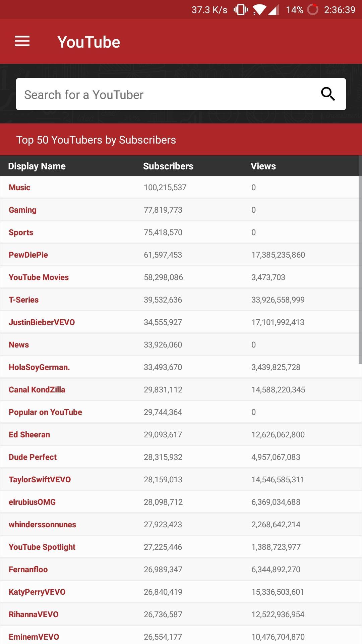Open the T-Series channel link
Screen dimensions: 362x644
coord(23,300)
